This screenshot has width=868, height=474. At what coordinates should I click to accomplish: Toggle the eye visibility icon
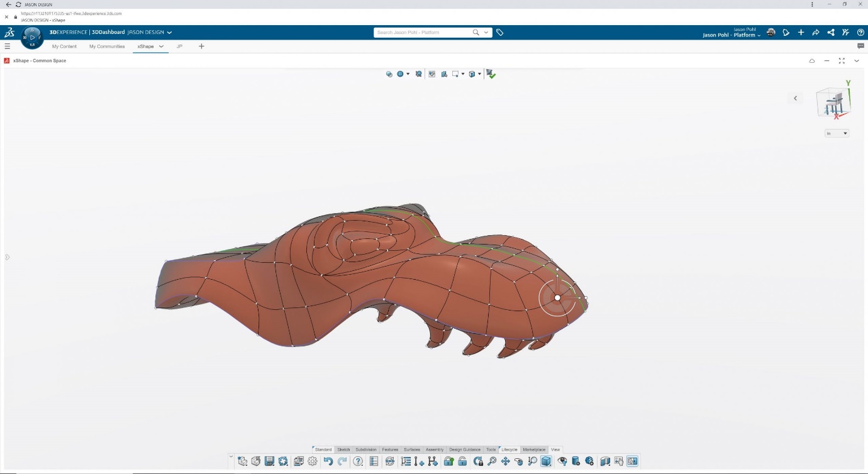pos(562,461)
